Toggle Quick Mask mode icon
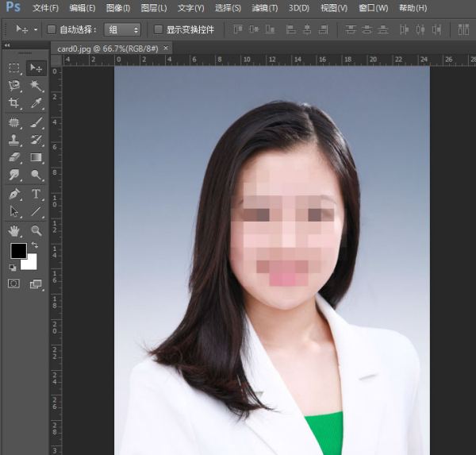Viewport: 476px width, 455px height. 14,283
